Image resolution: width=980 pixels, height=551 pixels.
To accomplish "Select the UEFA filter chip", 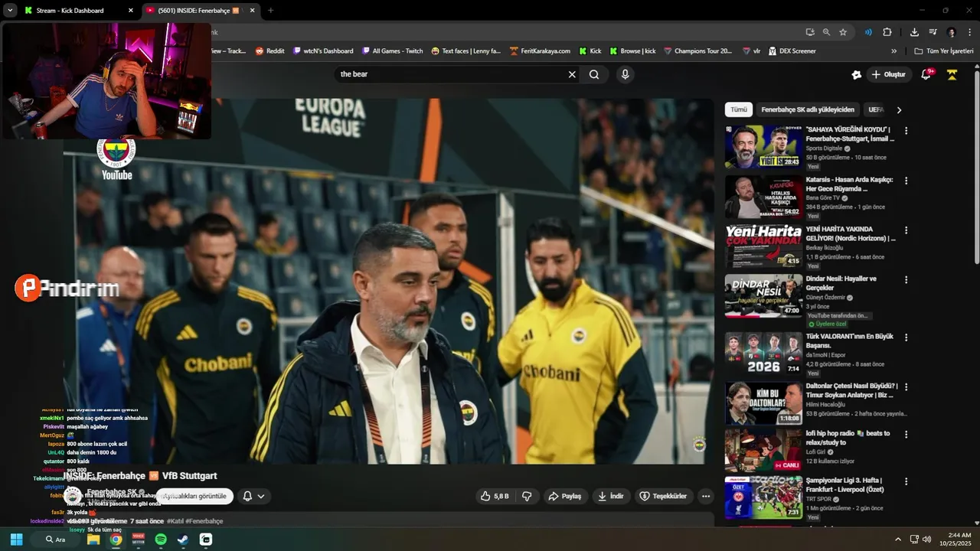I will tap(876, 109).
